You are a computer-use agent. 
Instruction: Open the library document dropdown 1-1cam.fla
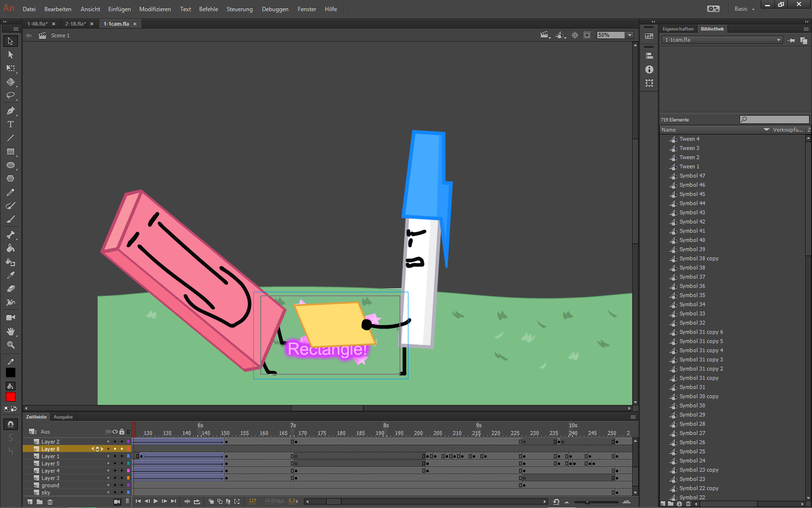point(722,40)
